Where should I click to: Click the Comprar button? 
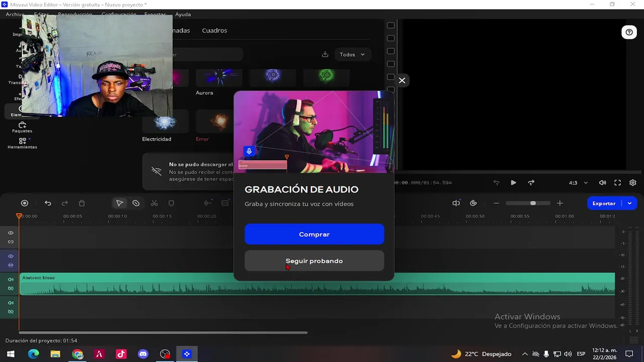click(314, 234)
